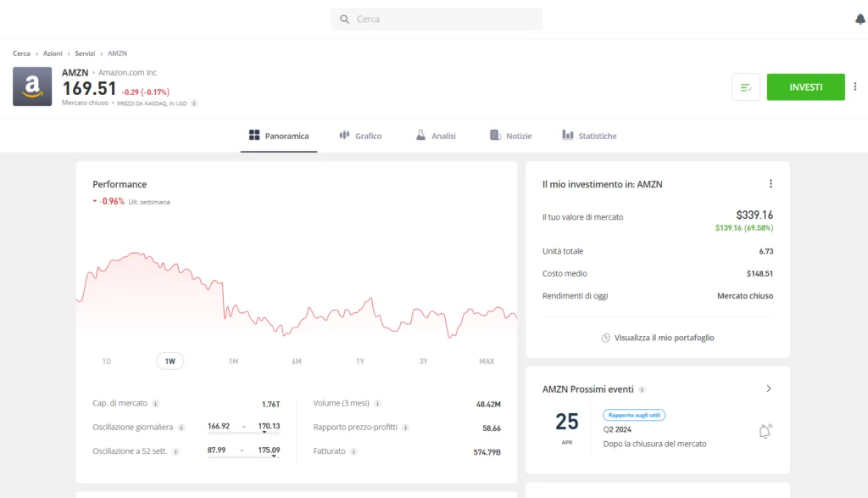Switch to the Statistiche tab
868x498 pixels.
coord(590,136)
